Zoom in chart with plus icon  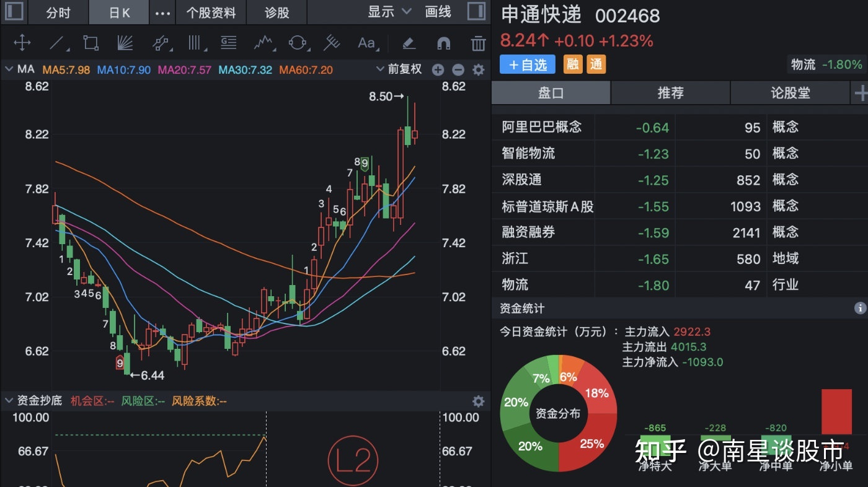[438, 70]
